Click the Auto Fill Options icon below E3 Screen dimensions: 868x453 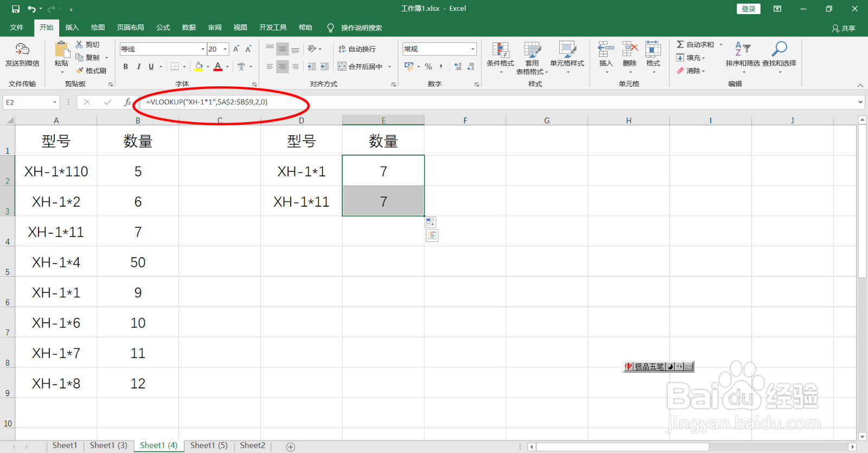click(x=431, y=222)
